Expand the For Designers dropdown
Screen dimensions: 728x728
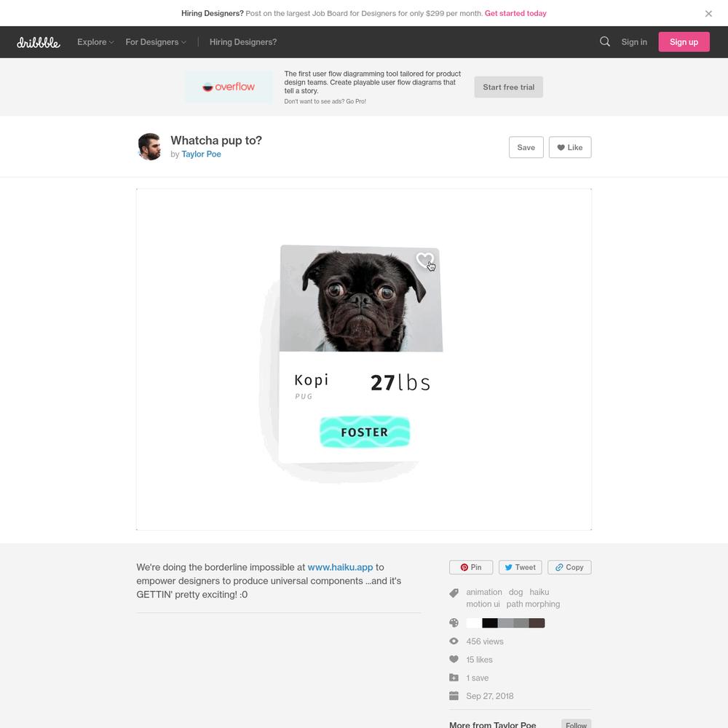(156, 42)
